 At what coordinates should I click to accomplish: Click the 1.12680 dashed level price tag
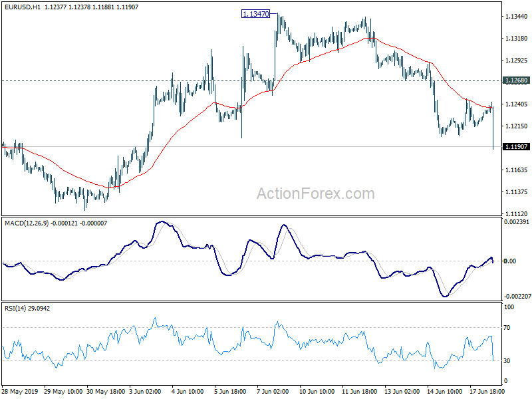[517, 80]
